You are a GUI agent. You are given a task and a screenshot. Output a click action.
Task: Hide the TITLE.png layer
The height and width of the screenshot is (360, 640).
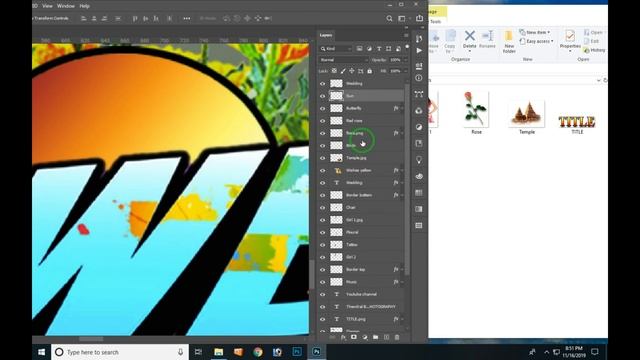click(322, 319)
